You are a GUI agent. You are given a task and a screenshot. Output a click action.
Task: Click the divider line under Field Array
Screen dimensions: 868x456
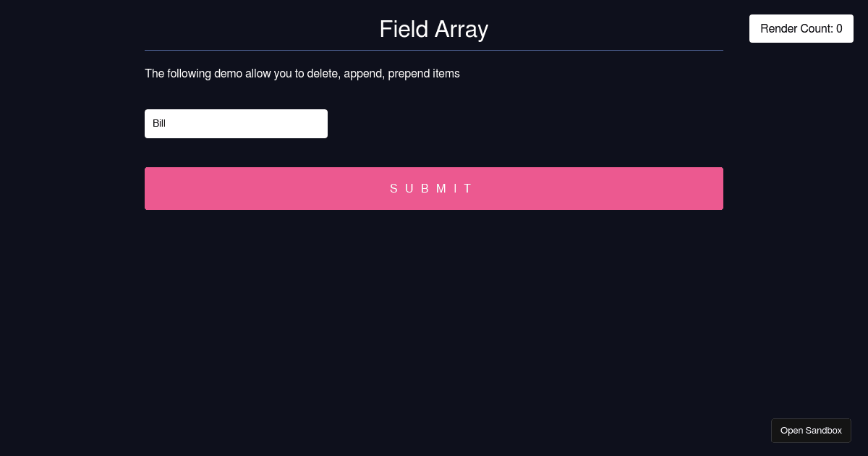point(434,49)
